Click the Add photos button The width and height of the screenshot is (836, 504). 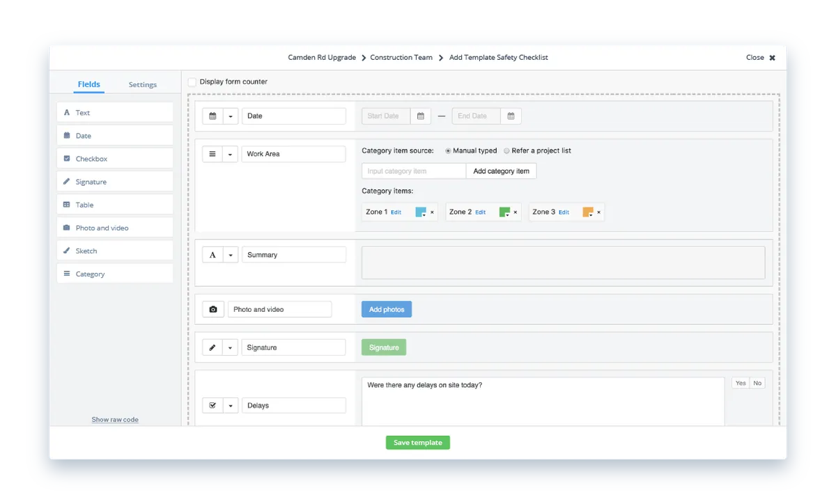pos(387,309)
